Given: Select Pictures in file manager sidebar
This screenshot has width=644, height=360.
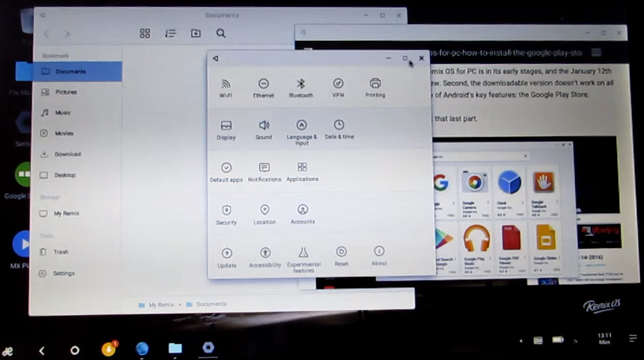Looking at the screenshot, I should 77,92.
